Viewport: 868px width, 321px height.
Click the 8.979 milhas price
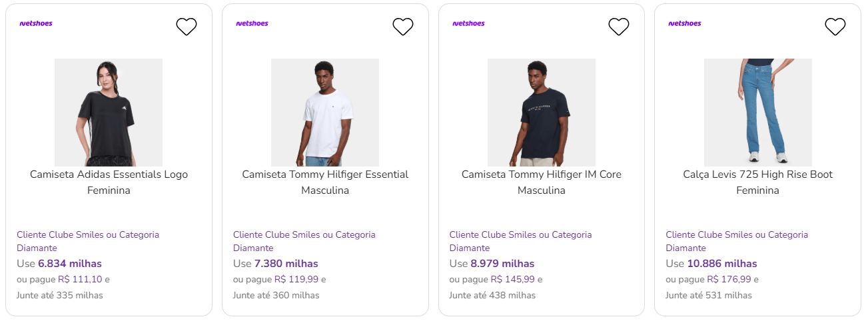pos(502,264)
